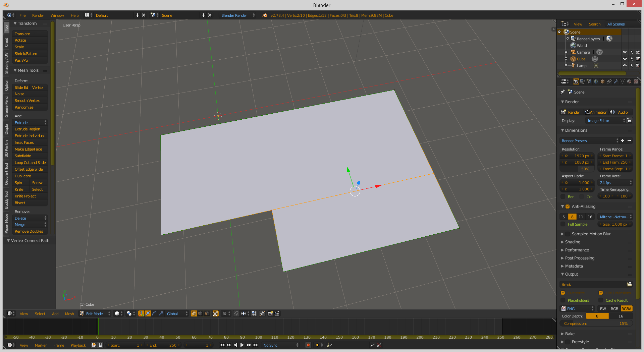
Task: Open the Render Presets dropdown
Action: pos(589,140)
